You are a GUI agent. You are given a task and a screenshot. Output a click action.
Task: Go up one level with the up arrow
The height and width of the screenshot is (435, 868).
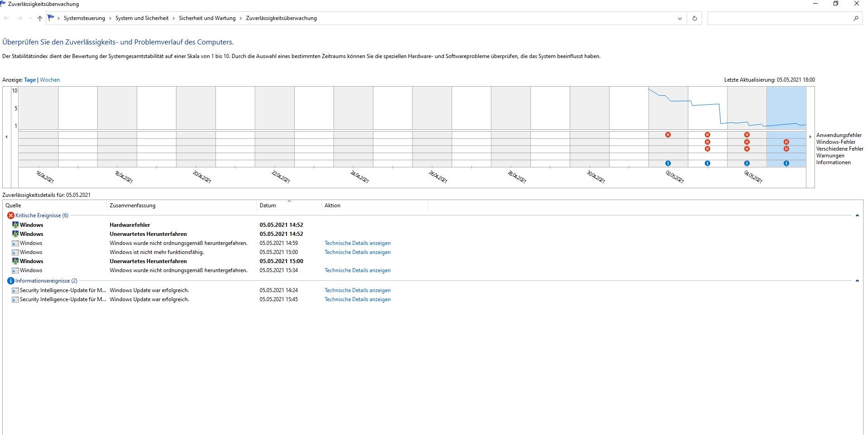pos(40,18)
